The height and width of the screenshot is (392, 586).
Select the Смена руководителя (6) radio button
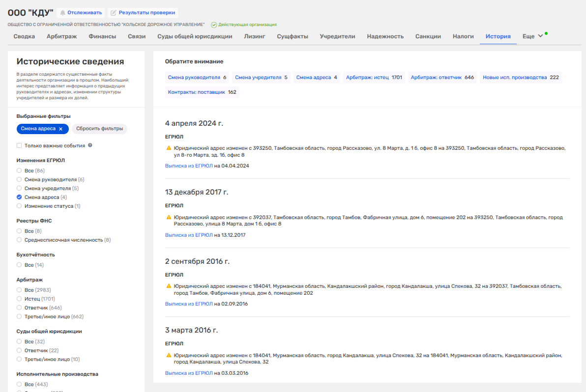(x=19, y=180)
